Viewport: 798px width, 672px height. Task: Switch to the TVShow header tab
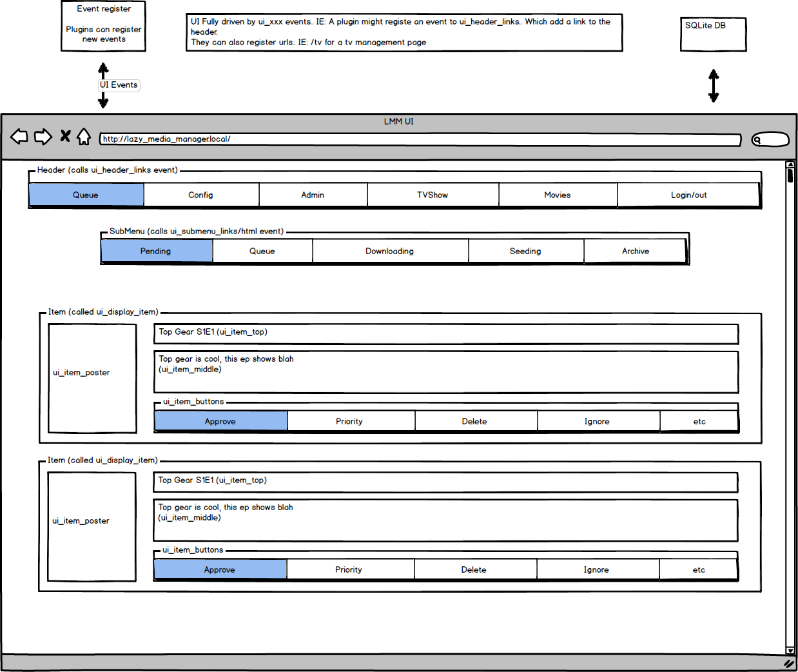[x=433, y=195]
